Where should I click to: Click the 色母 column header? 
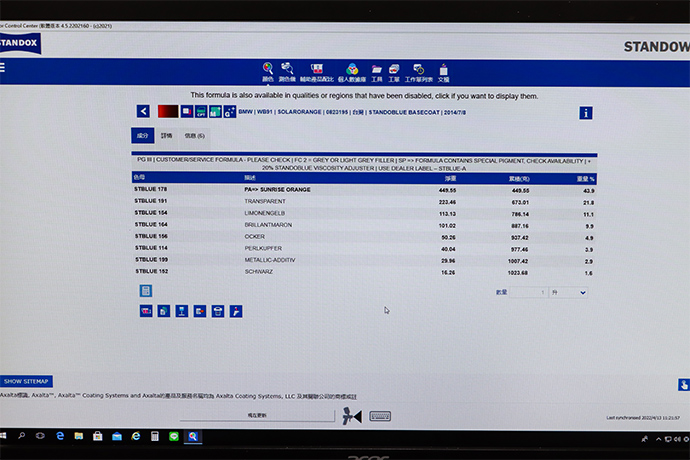[139, 177]
